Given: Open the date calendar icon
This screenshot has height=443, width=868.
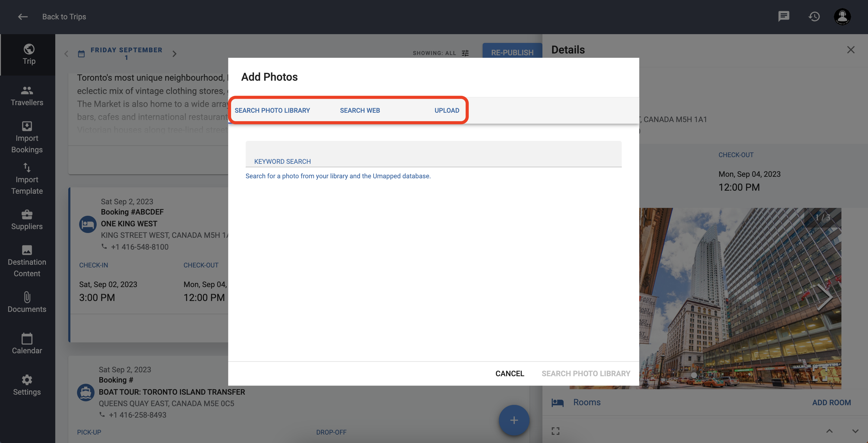Looking at the screenshot, I should pos(81,53).
